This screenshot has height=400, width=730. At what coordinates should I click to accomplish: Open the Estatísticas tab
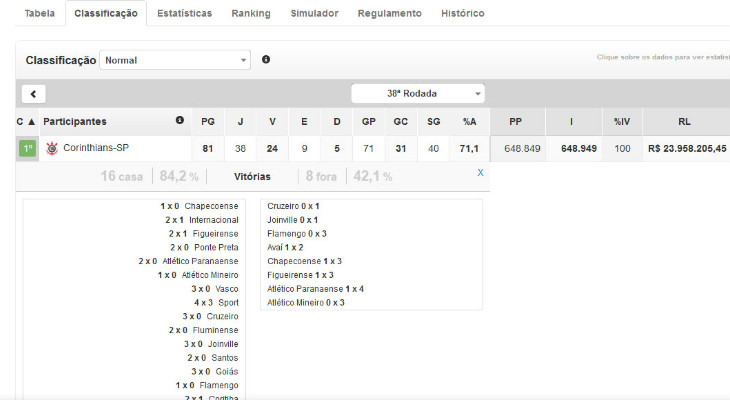tap(184, 14)
